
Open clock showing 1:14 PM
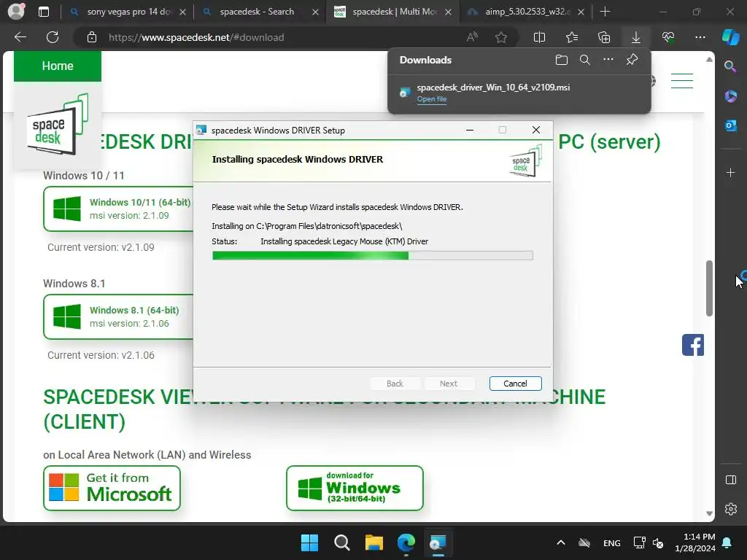(x=695, y=542)
